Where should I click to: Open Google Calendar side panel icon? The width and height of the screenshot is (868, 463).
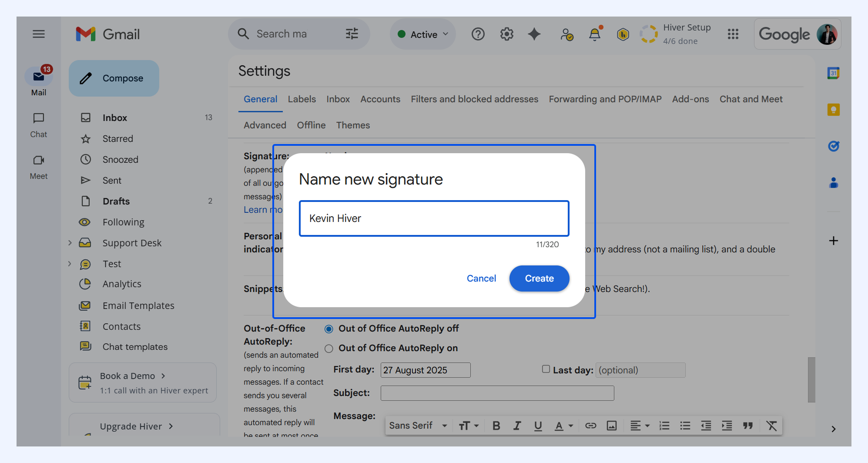[x=834, y=73]
